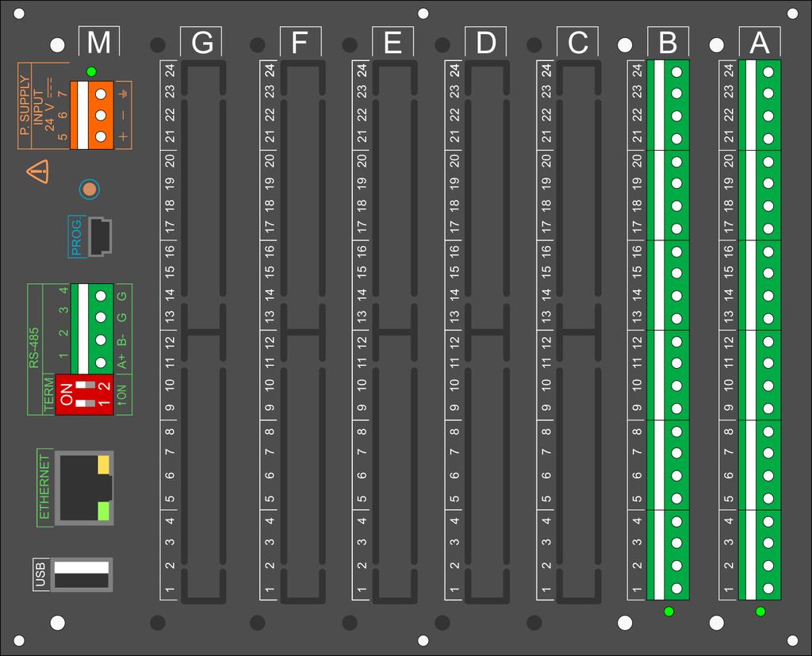
Task: Click the empty slot F connector bay
Action: [303, 332]
